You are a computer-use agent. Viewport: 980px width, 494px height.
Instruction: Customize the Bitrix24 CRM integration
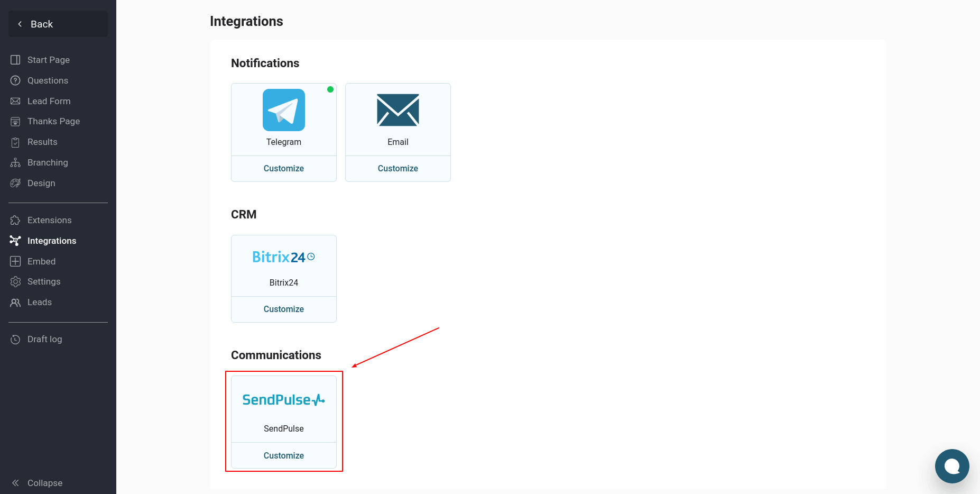point(284,309)
